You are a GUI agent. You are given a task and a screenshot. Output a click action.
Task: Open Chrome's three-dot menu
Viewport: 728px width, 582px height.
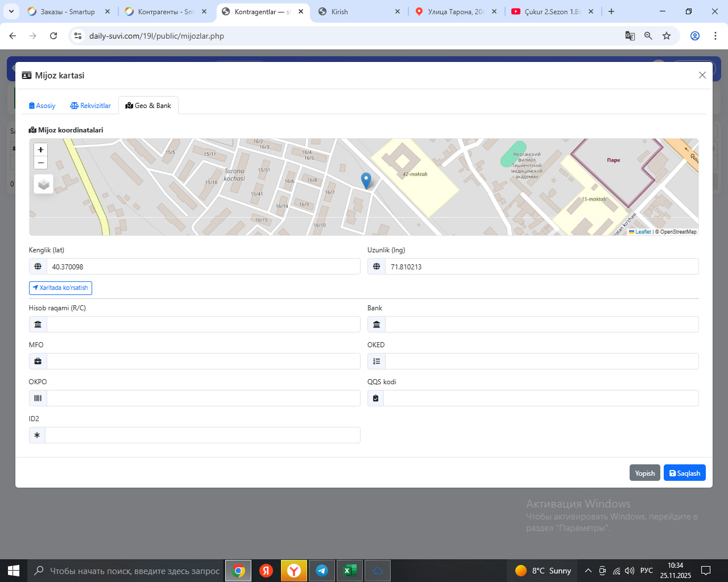point(715,36)
